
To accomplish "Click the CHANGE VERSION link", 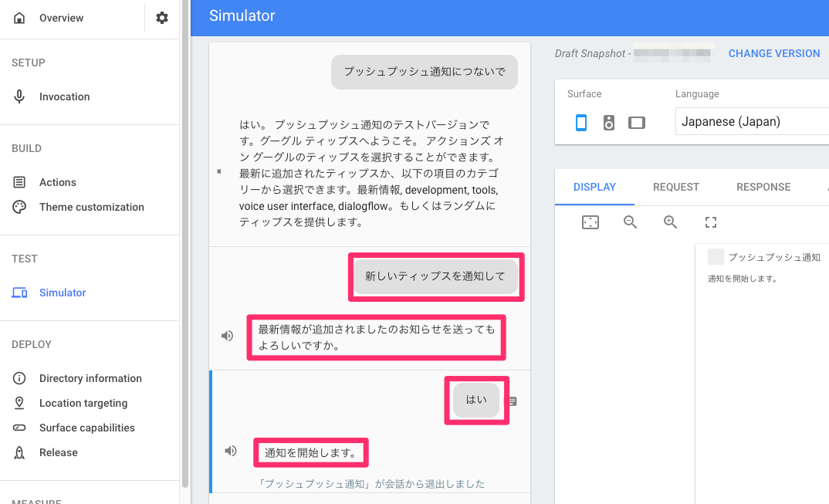I will click(774, 53).
